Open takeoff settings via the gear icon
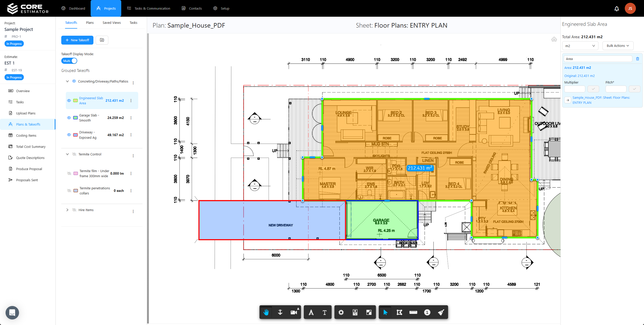 click(x=341, y=312)
